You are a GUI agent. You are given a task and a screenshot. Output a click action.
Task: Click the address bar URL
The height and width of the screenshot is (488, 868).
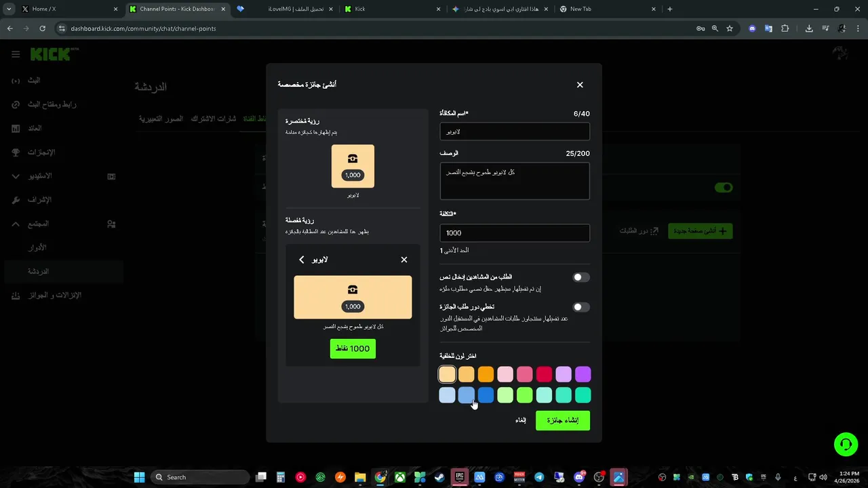coord(144,28)
